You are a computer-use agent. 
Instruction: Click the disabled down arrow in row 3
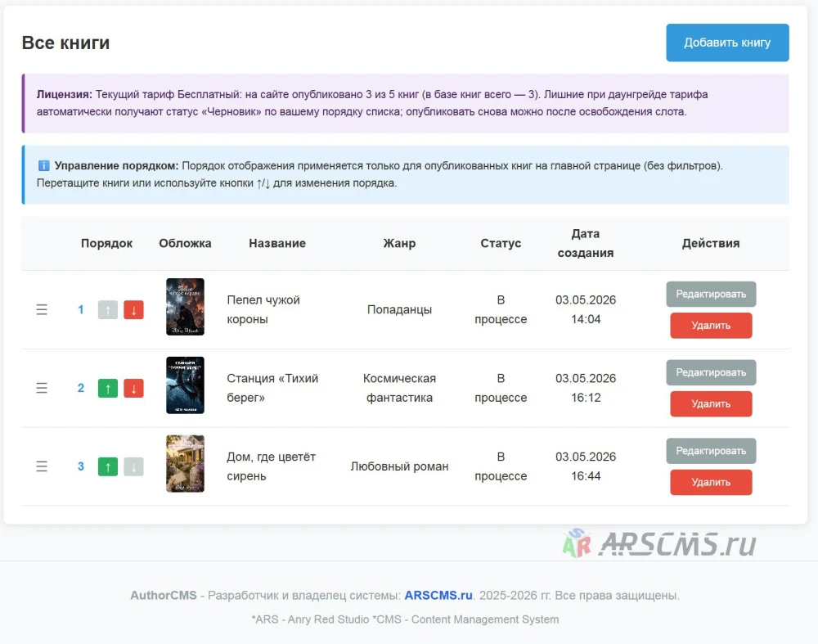click(133, 466)
